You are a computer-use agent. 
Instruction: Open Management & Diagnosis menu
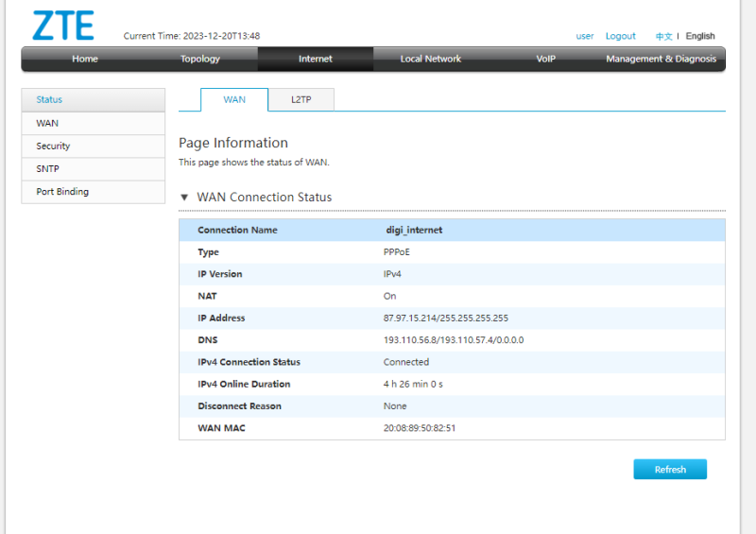pyautogui.click(x=661, y=59)
